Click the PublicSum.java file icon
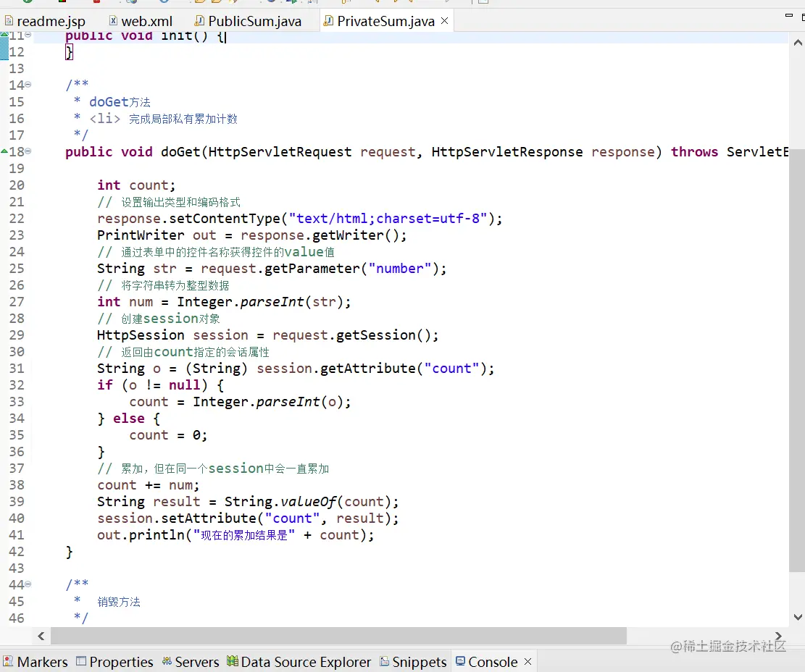805x672 pixels. click(x=199, y=21)
